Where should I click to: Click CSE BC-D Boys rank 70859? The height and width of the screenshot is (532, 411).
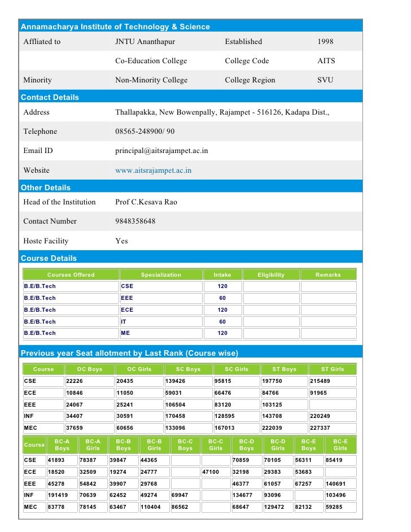point(241,460)
